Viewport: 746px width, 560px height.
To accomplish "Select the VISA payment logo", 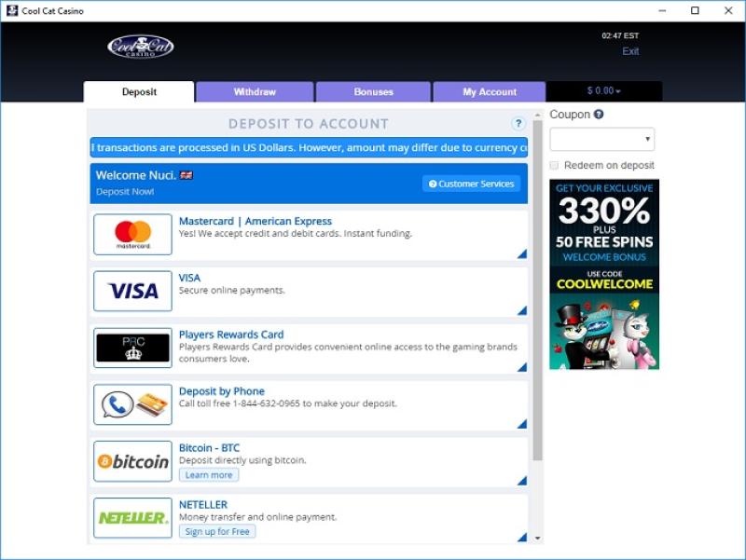I will point(132,291).
